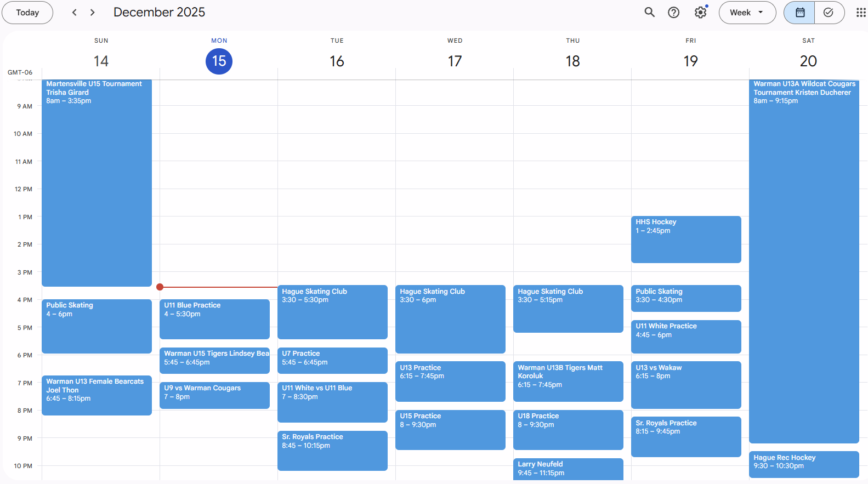This screenshot has height=484, width=868.
Task: Expand the Week view dropdown
Action: [x=747, y=13]
